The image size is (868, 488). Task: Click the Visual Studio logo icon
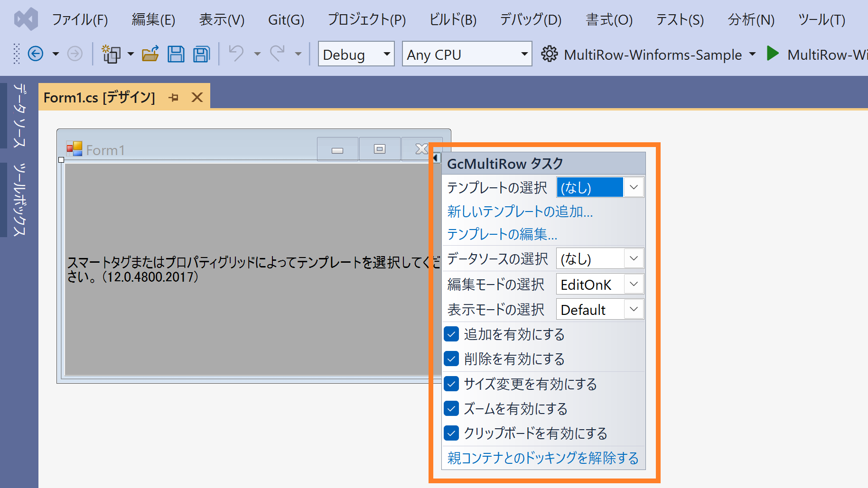[26, 19]
